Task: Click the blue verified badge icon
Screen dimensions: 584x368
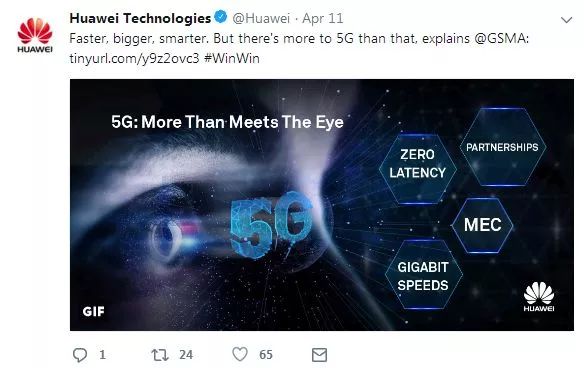Action: (x=221, y=17)
